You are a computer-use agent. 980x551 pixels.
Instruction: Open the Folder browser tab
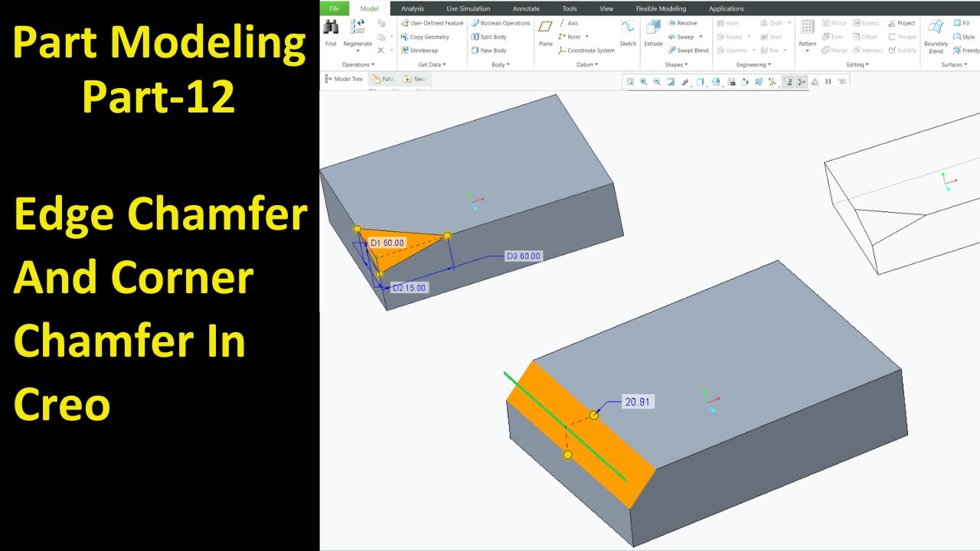click(x=383, y=79)
